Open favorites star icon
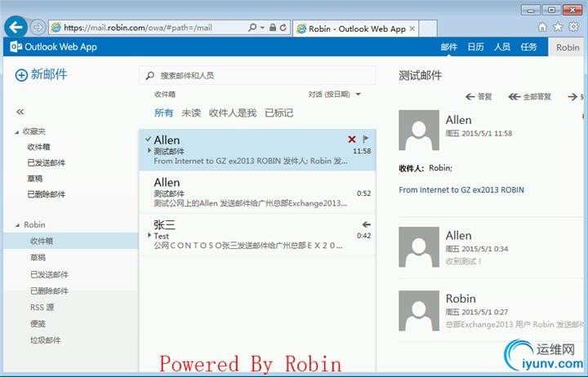Screen dimensions: 588x377 [558, 27]
